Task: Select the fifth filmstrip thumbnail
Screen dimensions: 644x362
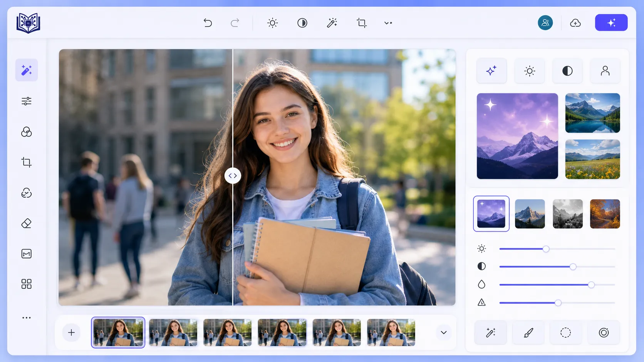Action: 337,333
